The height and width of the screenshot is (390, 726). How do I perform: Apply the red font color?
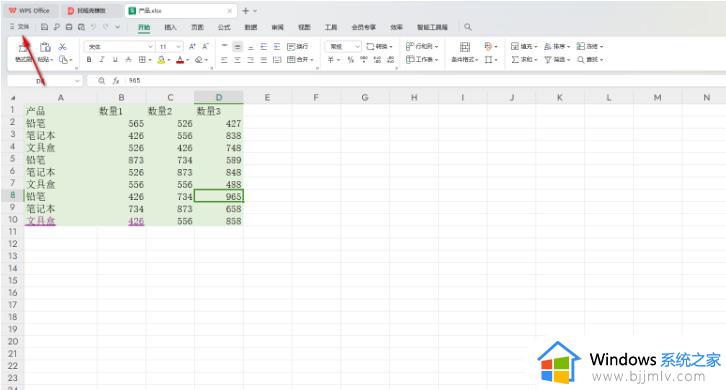[x=180, y=60]
